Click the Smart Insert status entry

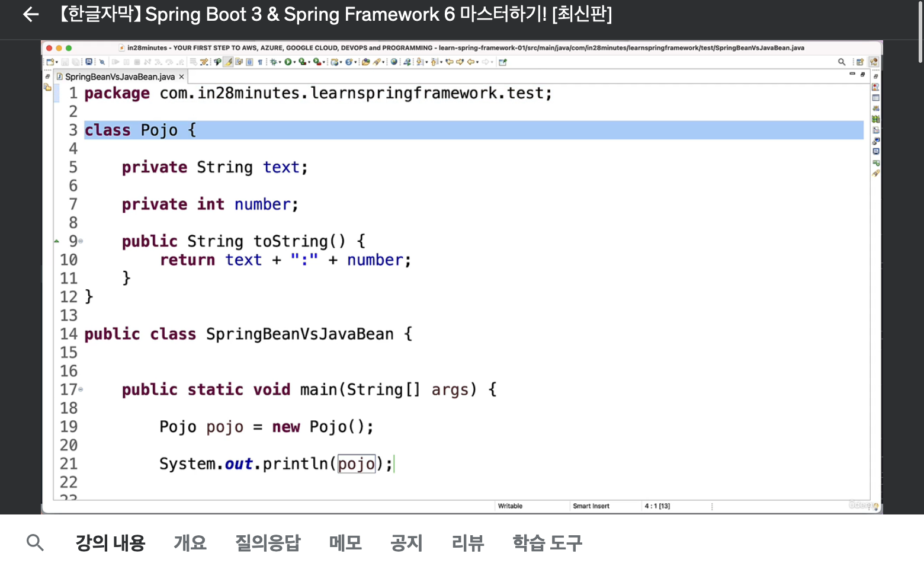click(591, 506)
